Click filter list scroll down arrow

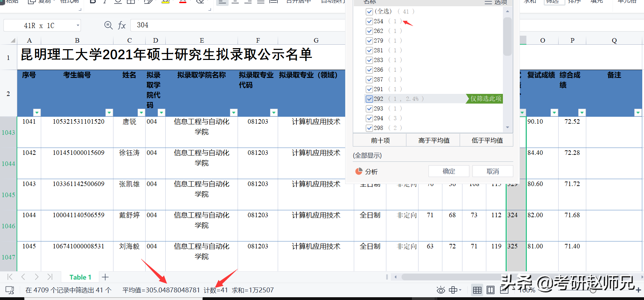pyautogui.click(x=507, y=127)
